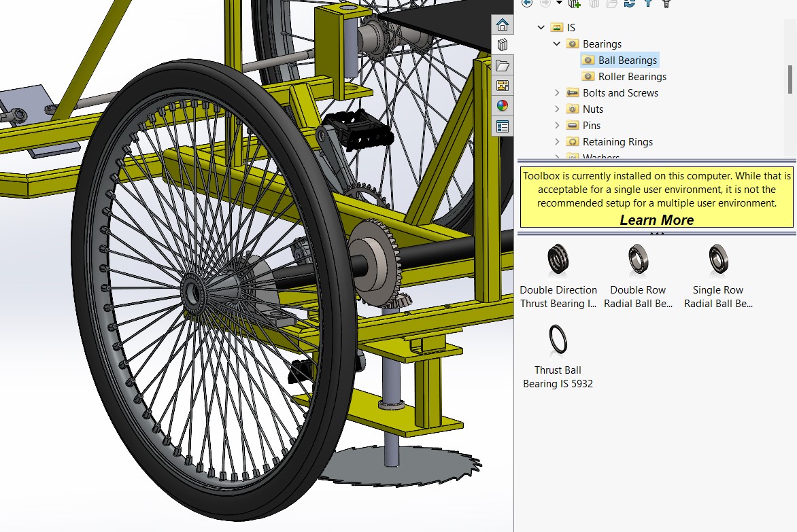The height and width of the screenshot is (532, 797).
Task: Open the Appearances color ball tab
Action: [x=502, y=105]
